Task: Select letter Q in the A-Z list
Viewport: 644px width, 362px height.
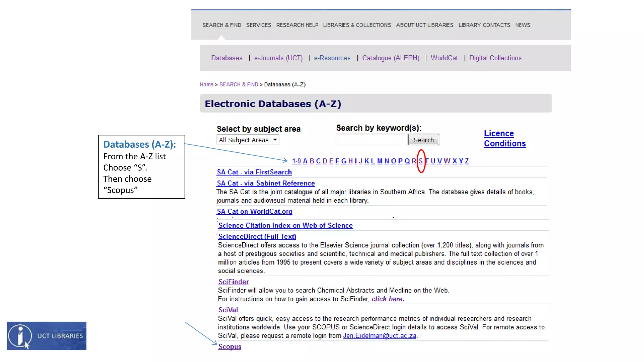Action: [407, 161]
